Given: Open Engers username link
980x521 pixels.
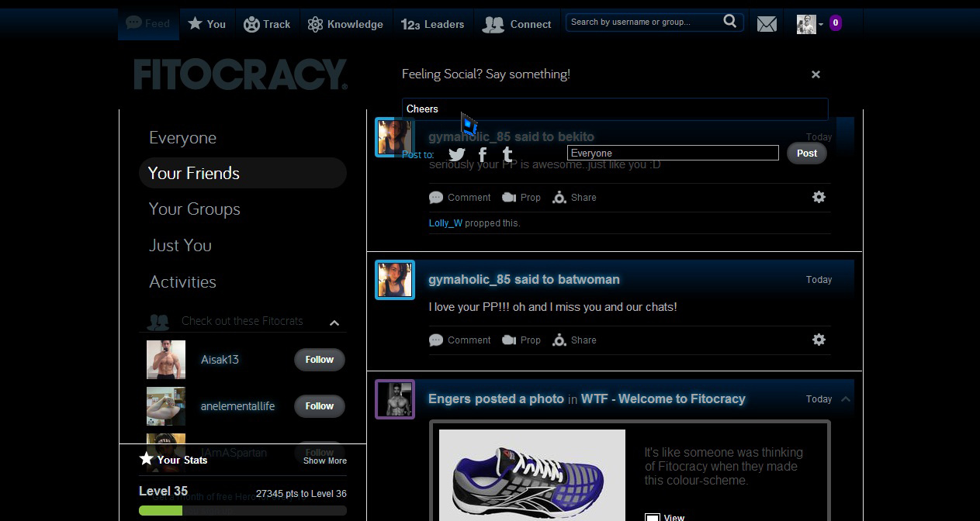Looking at the screenshot, I should 449,399.
